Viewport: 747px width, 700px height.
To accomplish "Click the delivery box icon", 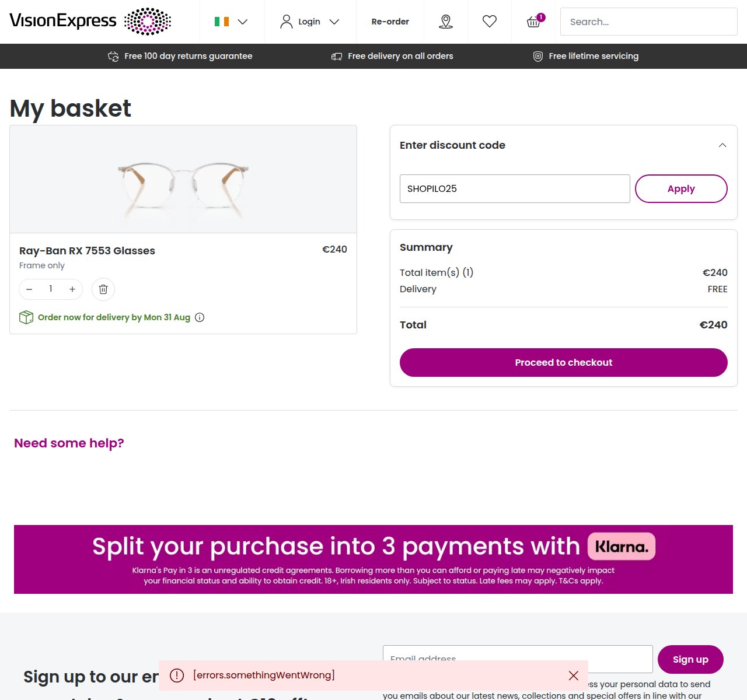I will [26, 317].
